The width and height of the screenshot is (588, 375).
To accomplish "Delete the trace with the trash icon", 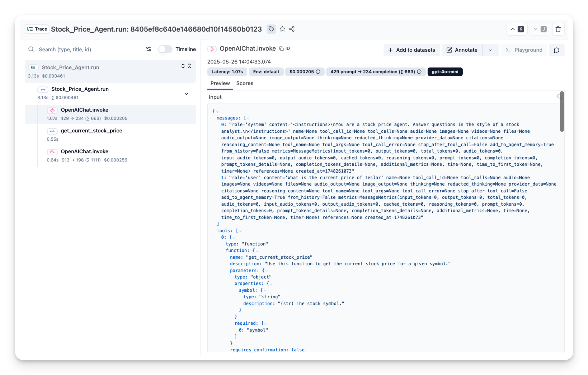I will click(558, 29).
